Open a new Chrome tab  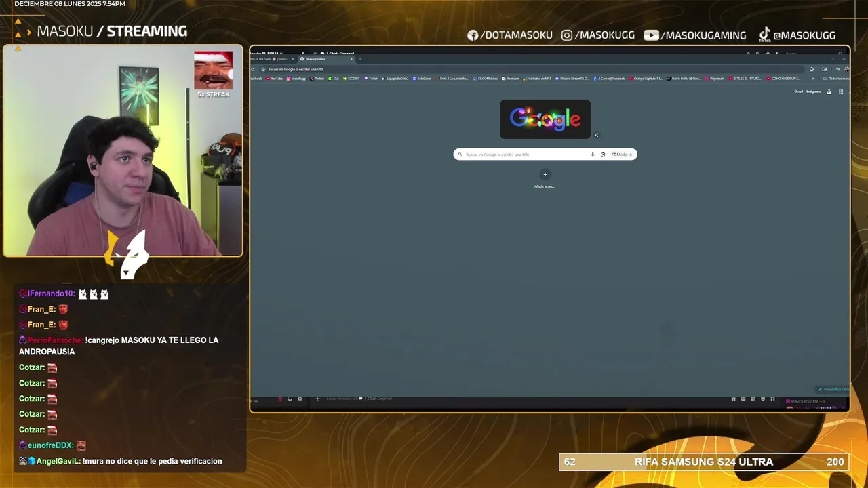pyautogui.click(x=360, y=59)
